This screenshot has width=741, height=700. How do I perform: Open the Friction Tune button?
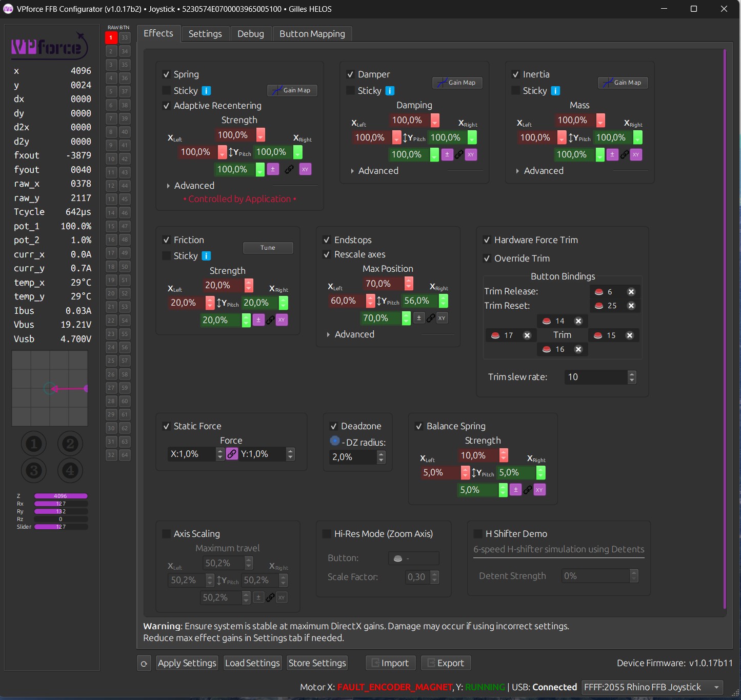click(x=268, y=248)
